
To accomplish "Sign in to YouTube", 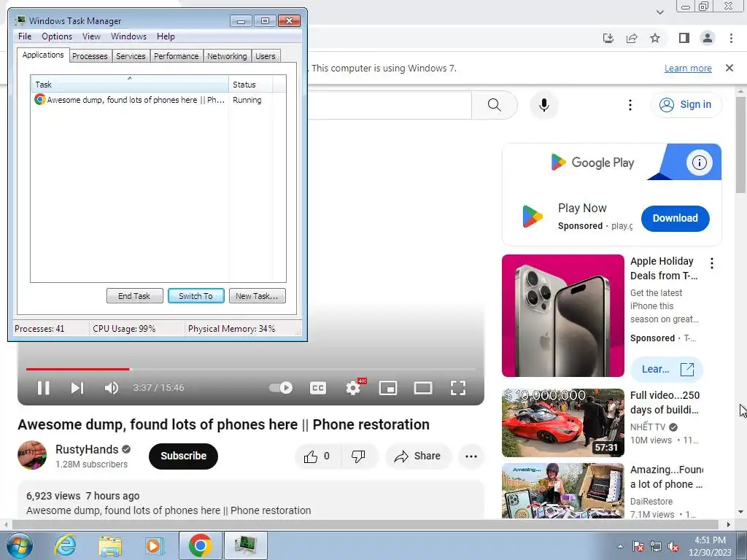I will (686, 105).
